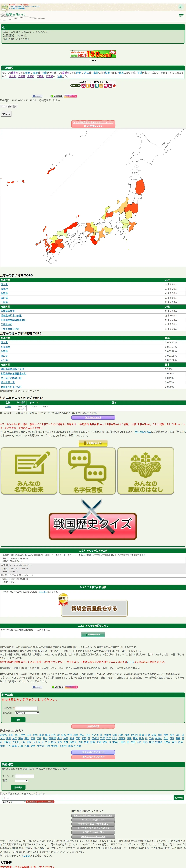186x868 pixels.
Task: Open the 物部 link in 由来解説
Action: 45,72
